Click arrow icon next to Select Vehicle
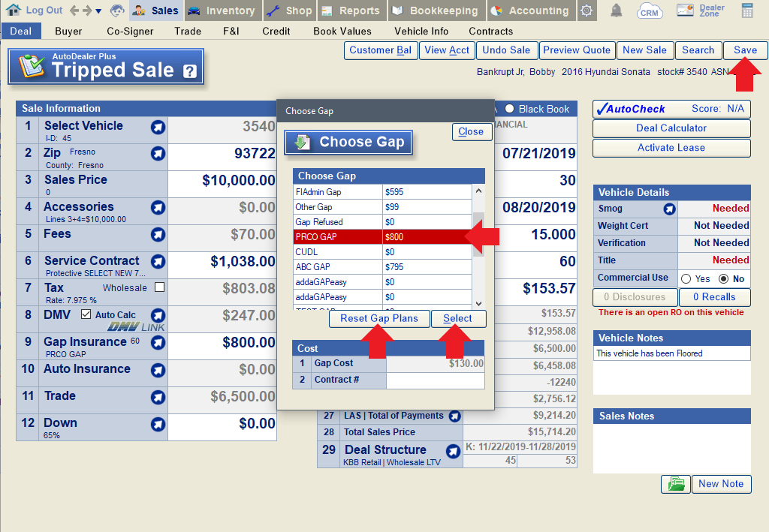 (x=158, y=128)
